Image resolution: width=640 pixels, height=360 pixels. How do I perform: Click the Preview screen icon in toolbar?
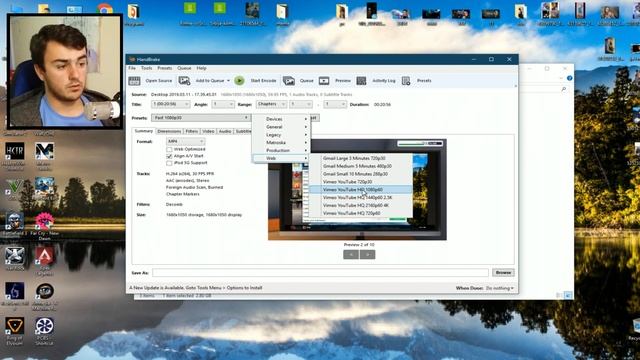point(324,81)
